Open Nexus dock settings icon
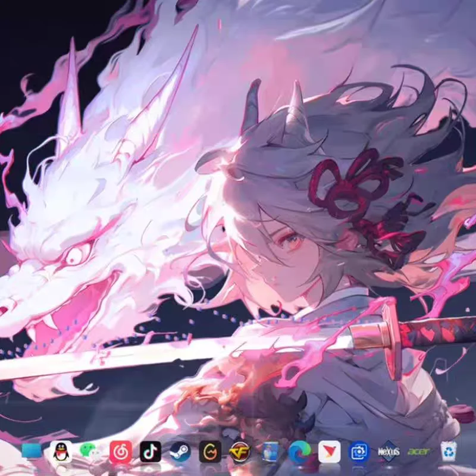The height and width of the screenshot is (476, 476). click(x=389, y=452)
